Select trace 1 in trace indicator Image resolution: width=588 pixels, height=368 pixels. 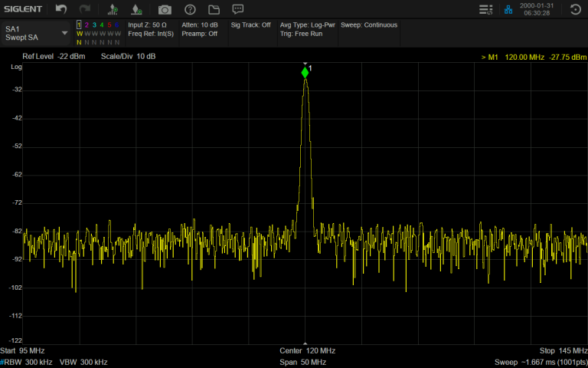click(79, 25)
